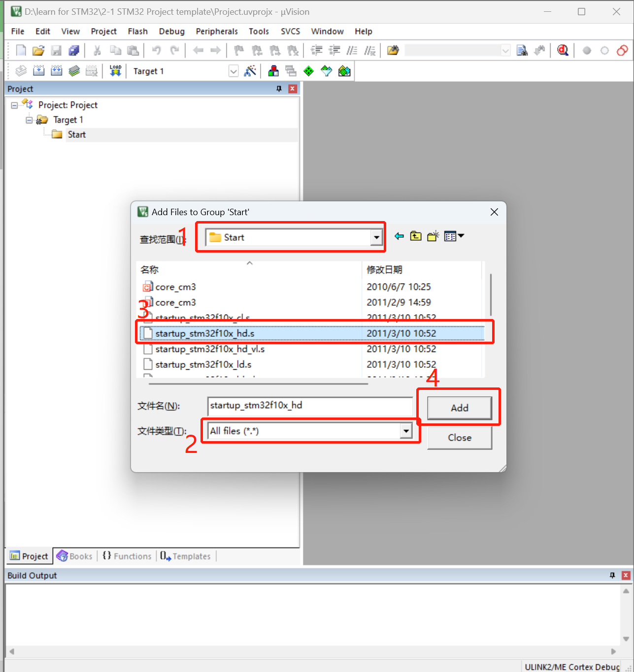Click the Save All toolbar icon

point(74,50)
